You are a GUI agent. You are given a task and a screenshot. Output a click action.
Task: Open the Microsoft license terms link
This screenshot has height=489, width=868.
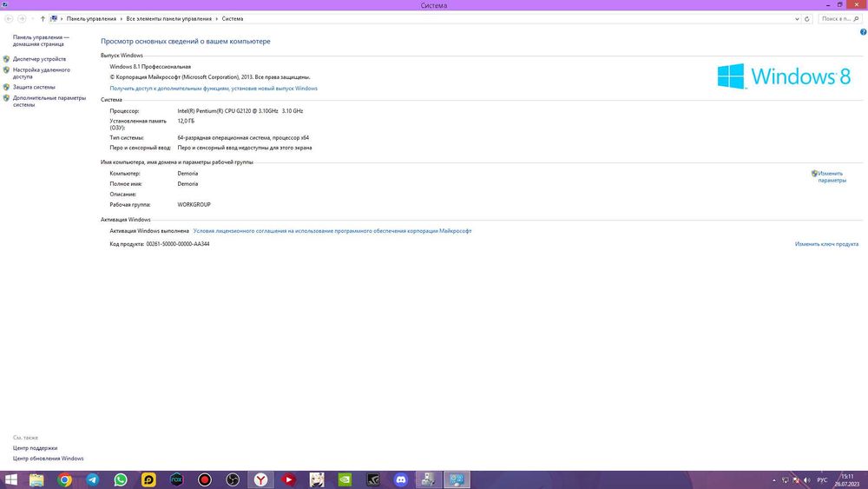coord(332,231)
